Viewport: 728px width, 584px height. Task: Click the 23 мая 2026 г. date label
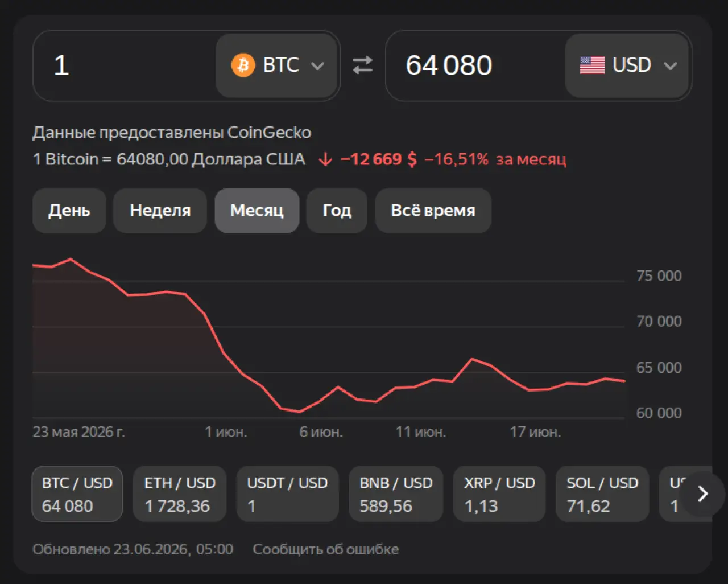tap(78, 432)
